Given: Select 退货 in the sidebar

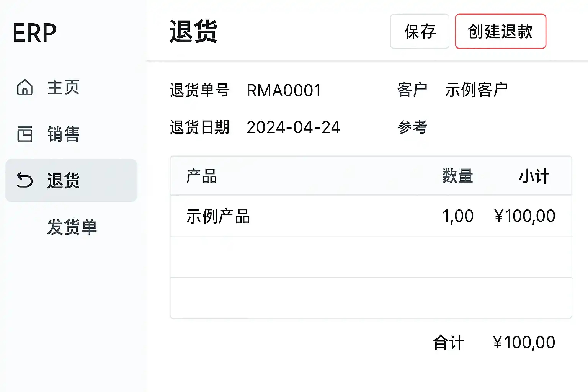Looking at the screenshot, I should coord(64,180).
